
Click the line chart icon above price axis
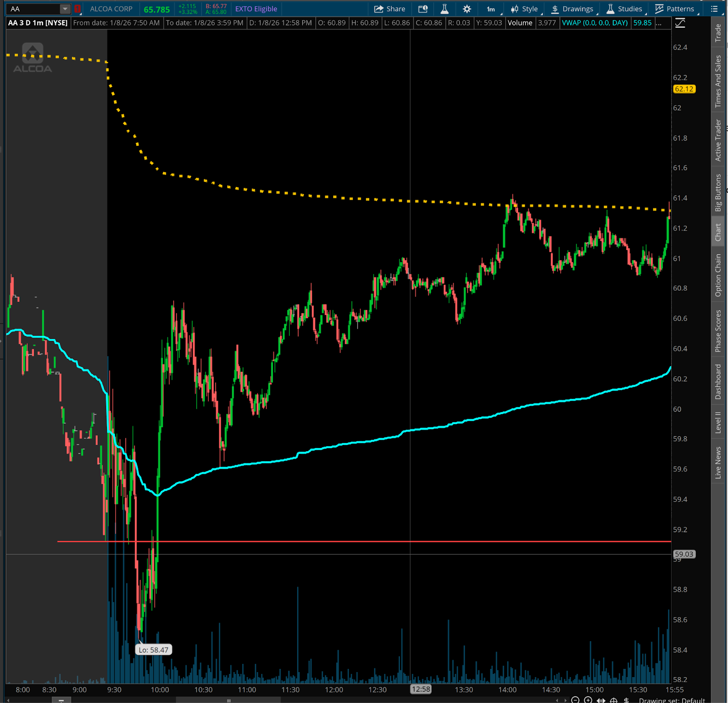tap(680, 23)
